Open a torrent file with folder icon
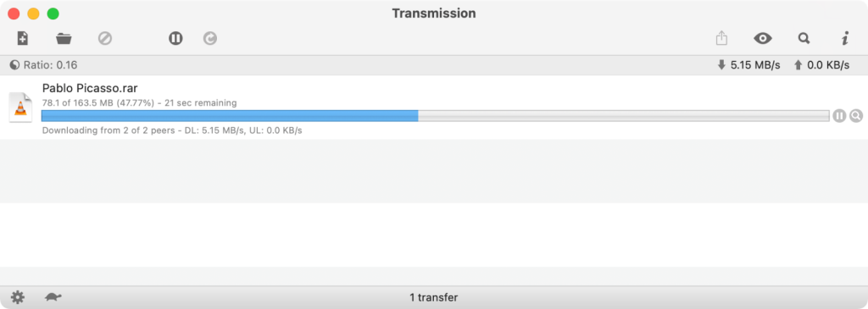The image size is (868, 309). coord(64,39)
